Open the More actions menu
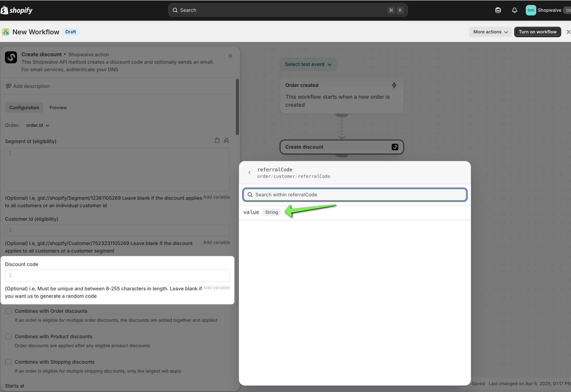The height and width of the screenshot is (392, 571). (490, 32)
